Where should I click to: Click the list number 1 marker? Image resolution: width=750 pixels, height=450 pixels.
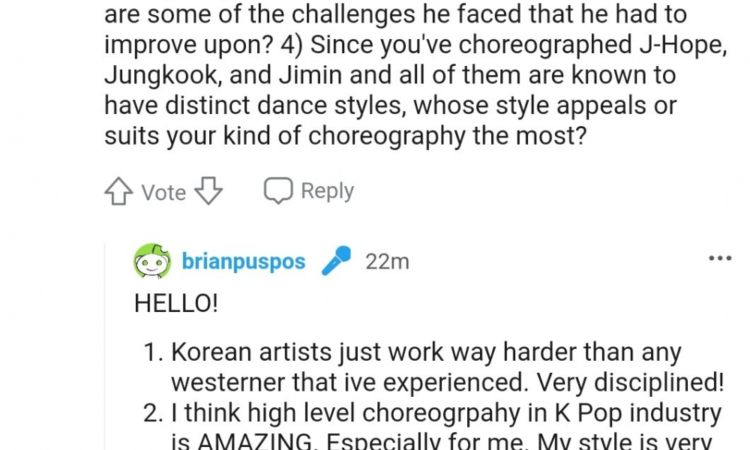pyautogui.click(x=151, y=353)
